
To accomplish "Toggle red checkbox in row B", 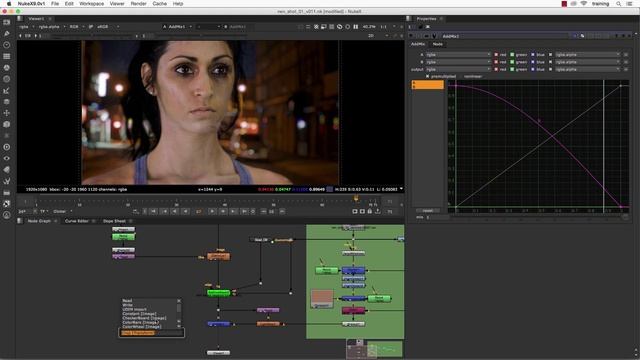I will pos(496,62).
